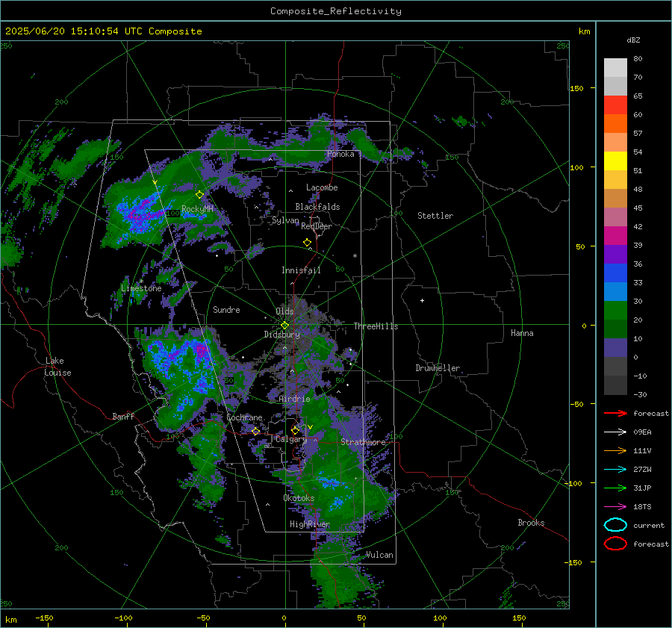672x628 pixels.
Task: Click the Banff city label
Action: point(123,417)
